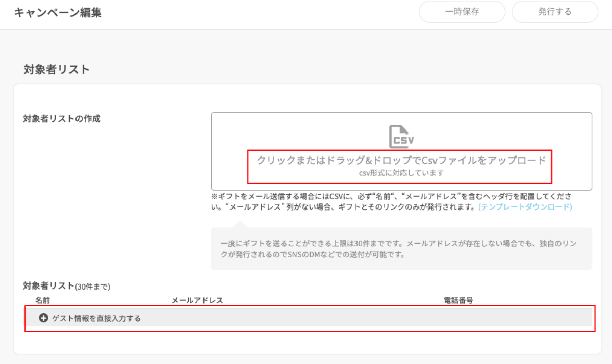Click the メールアドレス column header
Screen dimensions: 612x364
click(x=197, y=300)
